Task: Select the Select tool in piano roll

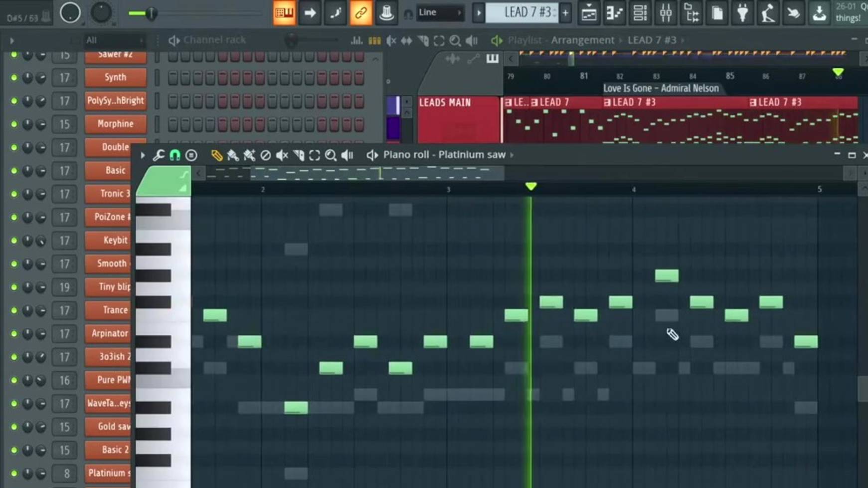Action: point(315,155)
